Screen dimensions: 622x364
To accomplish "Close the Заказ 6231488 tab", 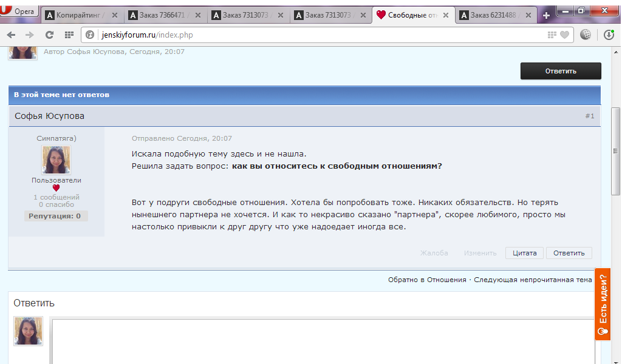I will [x=528, y=15].
